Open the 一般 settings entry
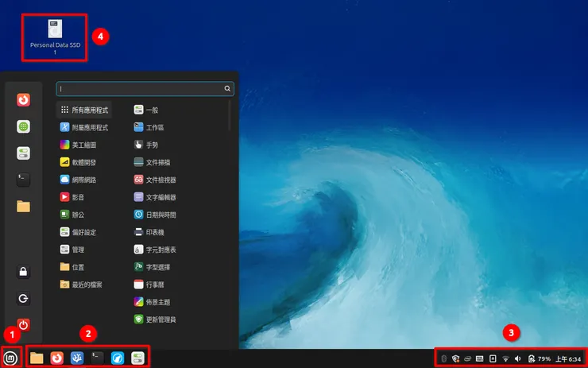The width and height of the screenshot is (588, 368). 146,110
